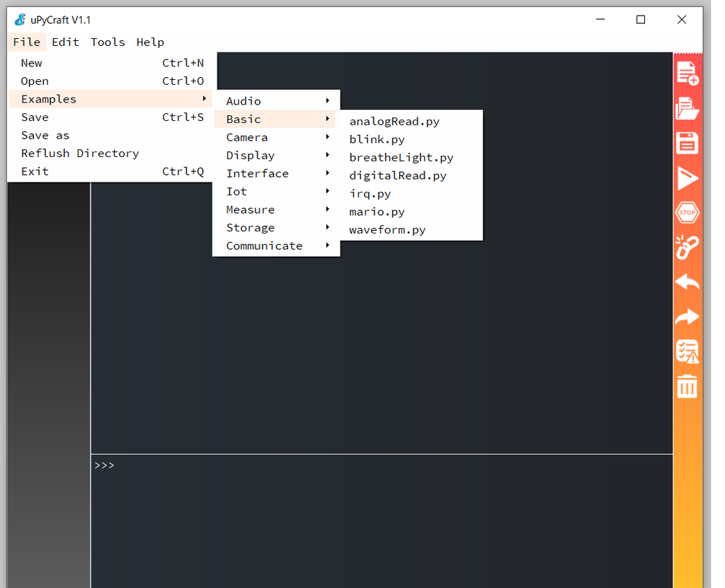Click in the REPL terminal prompt area
This screenshot has height=588, width=725.
[382, 521]
